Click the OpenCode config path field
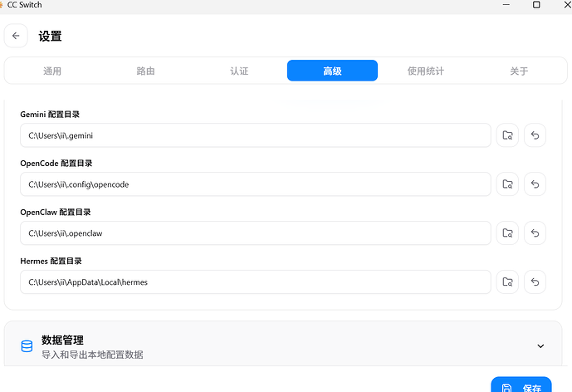 256,184
